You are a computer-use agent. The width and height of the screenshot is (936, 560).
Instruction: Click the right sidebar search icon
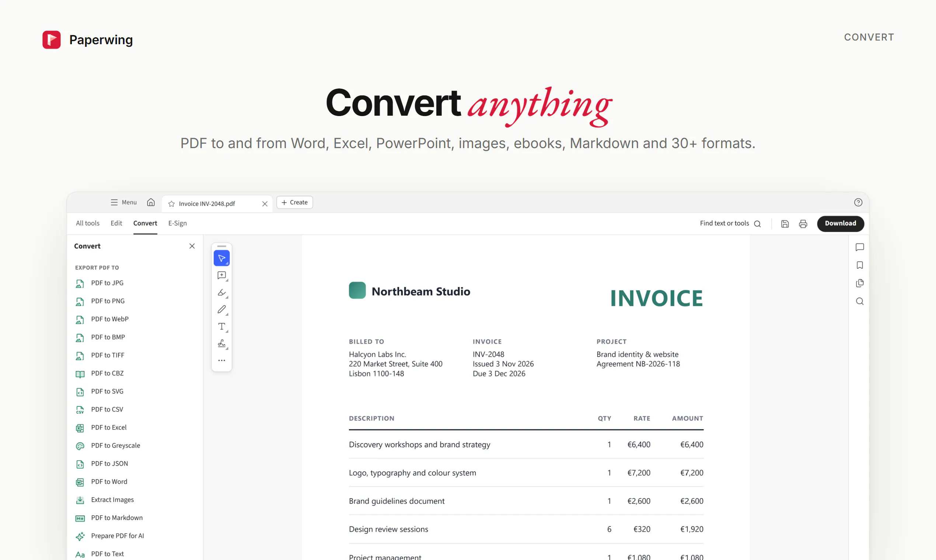coord(859,301)
